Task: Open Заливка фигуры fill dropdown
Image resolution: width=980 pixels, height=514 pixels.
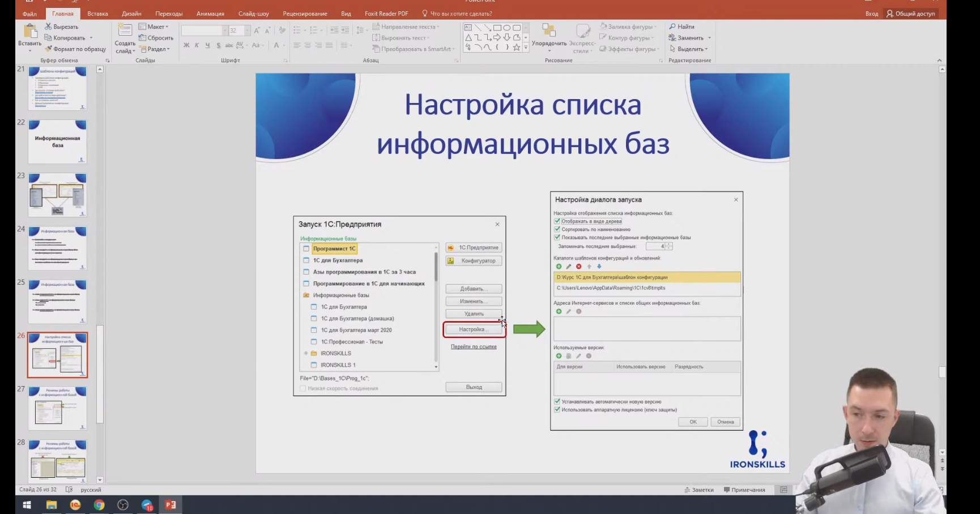Action: click(x=628, y=27)
